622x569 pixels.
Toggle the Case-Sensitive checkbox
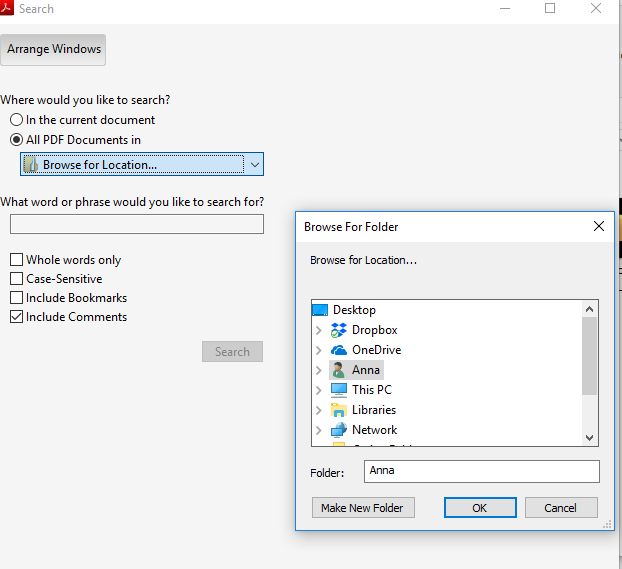pos(16,279)
